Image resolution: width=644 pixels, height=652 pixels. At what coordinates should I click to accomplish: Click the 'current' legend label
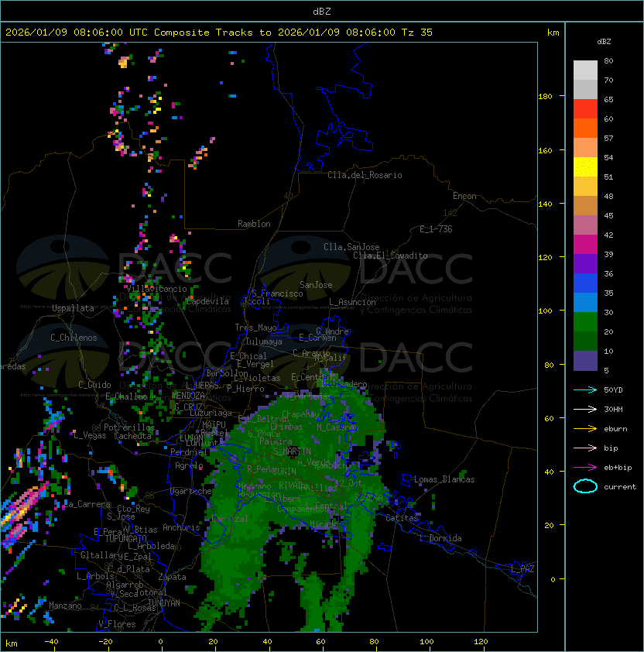[x=620, y=486]
